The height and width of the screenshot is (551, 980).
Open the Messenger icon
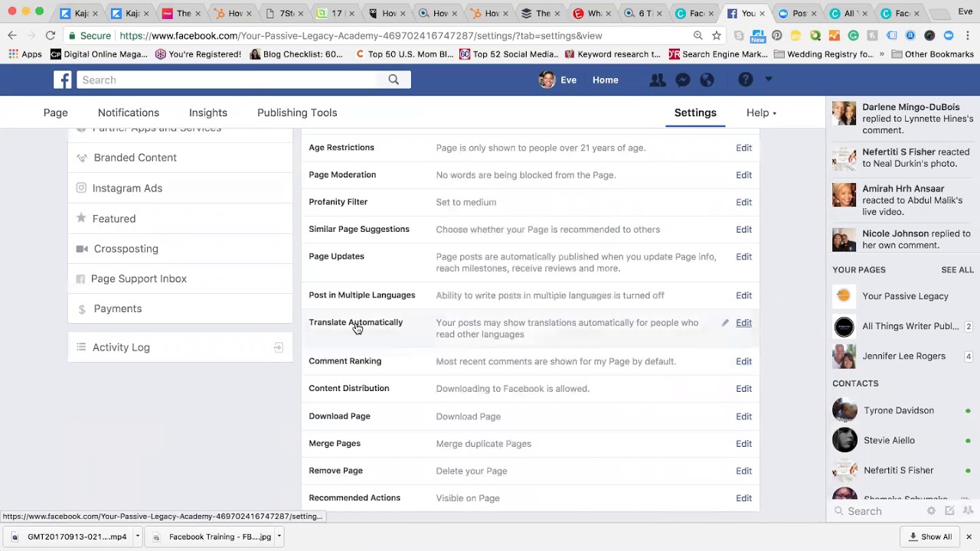click(x=683, y=80)
